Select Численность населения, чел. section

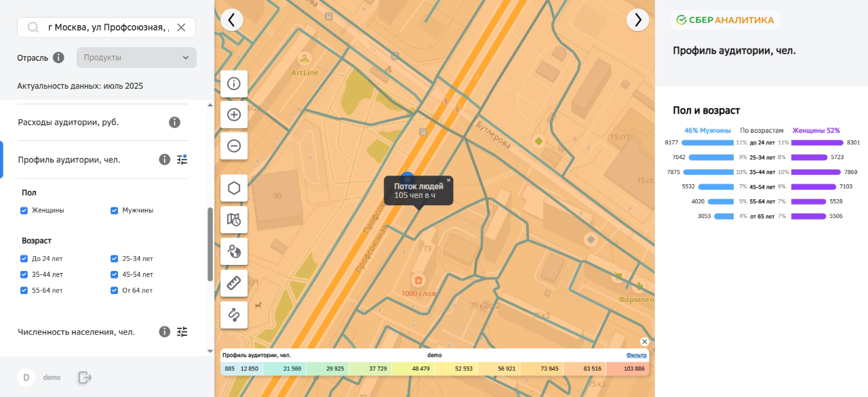point(76,332)
